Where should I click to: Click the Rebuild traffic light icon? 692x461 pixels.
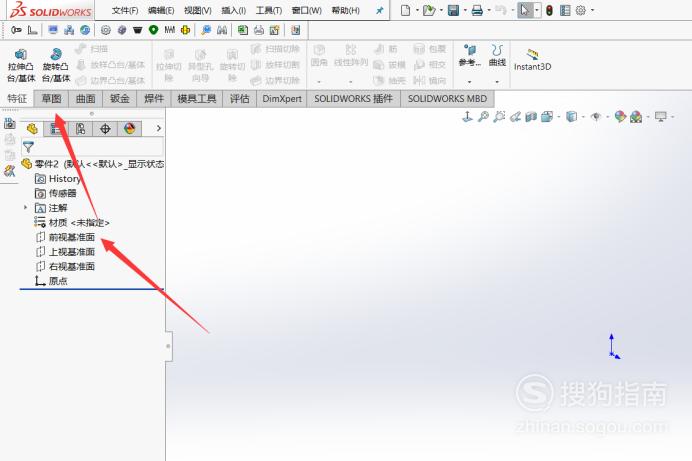click(549, 10)
